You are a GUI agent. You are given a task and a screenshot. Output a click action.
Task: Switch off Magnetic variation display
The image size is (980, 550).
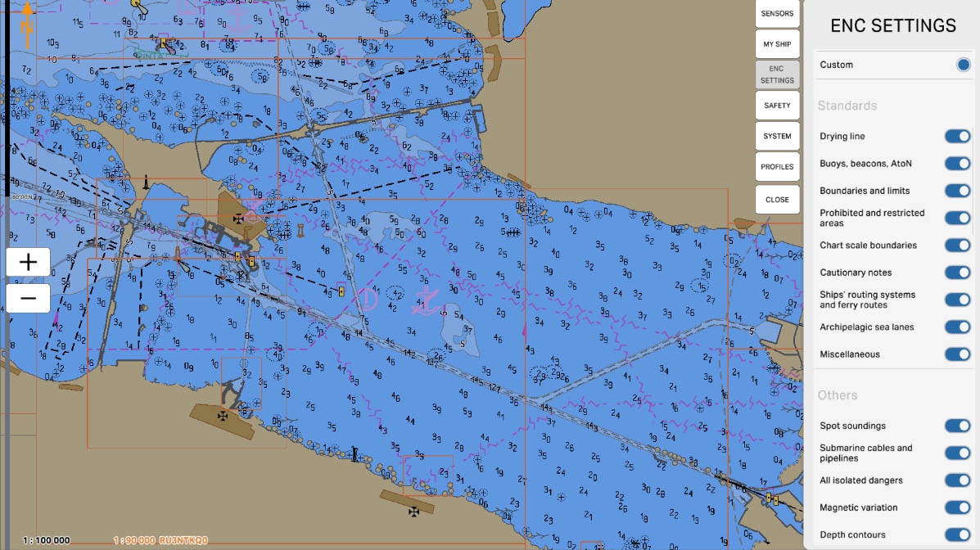pyautogui.click(x=957, y=507)
